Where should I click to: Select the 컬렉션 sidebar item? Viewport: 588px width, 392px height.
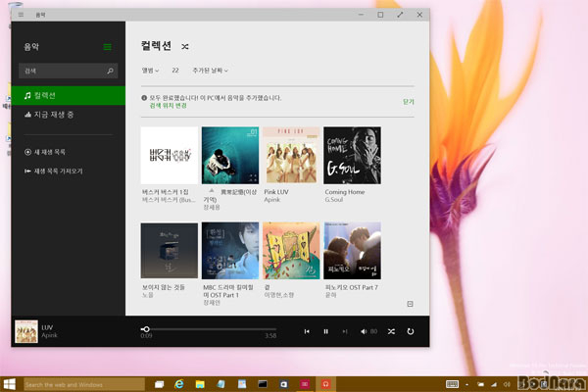(69, 95)
